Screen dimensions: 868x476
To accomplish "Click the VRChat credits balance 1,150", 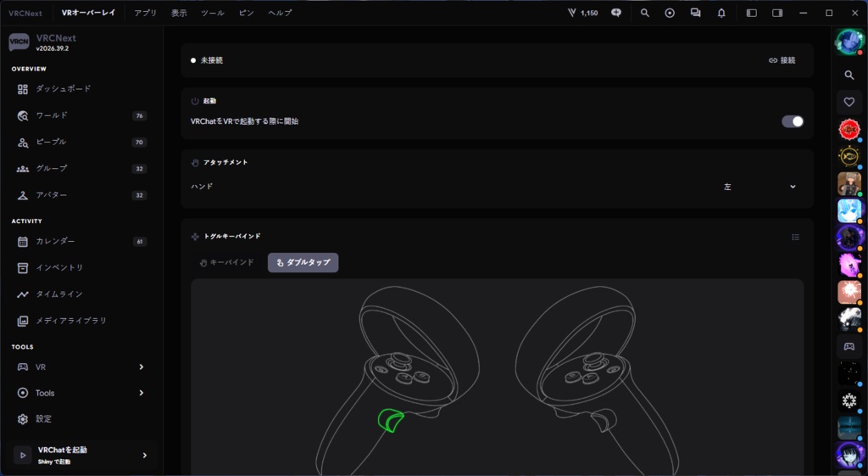I will [583, 13].
